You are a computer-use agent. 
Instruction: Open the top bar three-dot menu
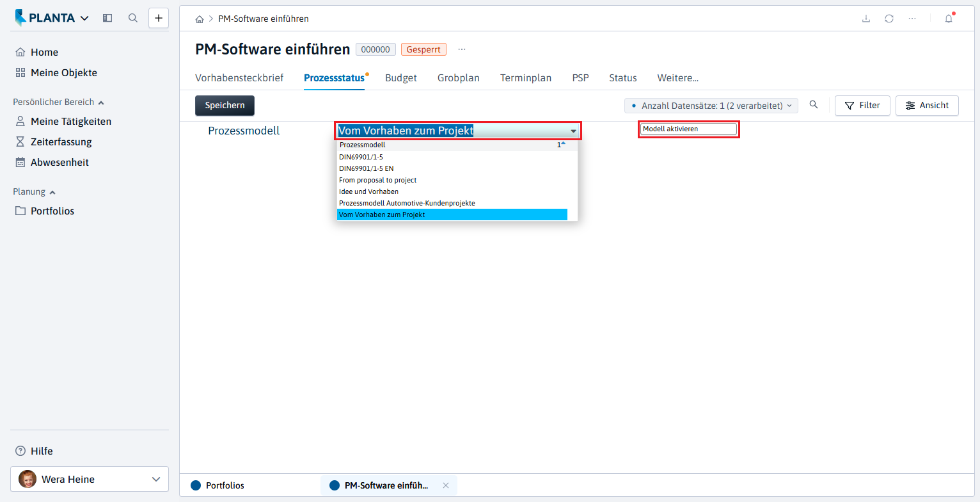pos(912,19)
